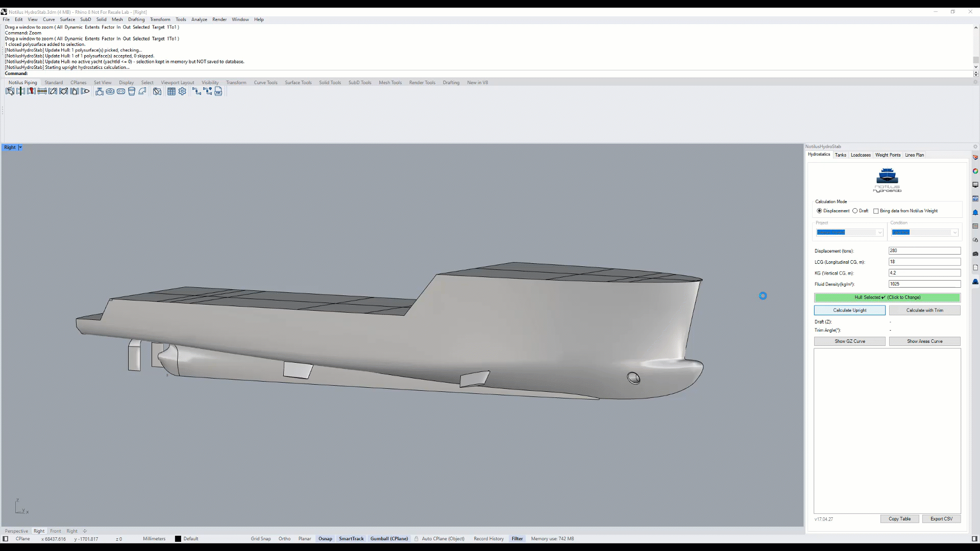Expand the Project dropdown
The height and width of the screenshot is (551, 980).
click(x=879, y=233)
